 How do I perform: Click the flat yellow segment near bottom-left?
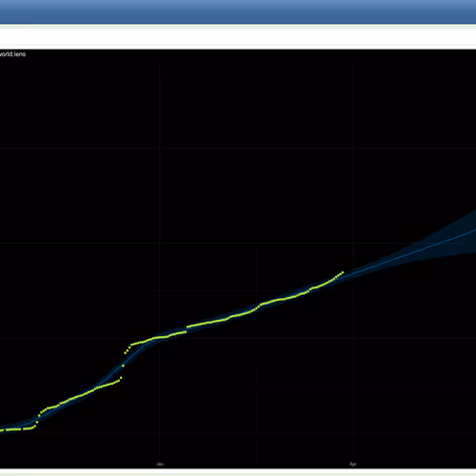(x=17, y=429)
